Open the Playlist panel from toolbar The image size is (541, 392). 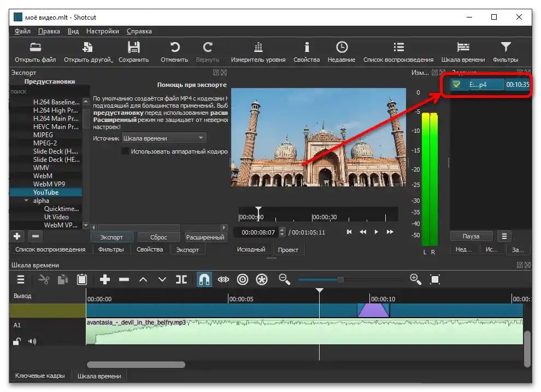coord(398,52)
